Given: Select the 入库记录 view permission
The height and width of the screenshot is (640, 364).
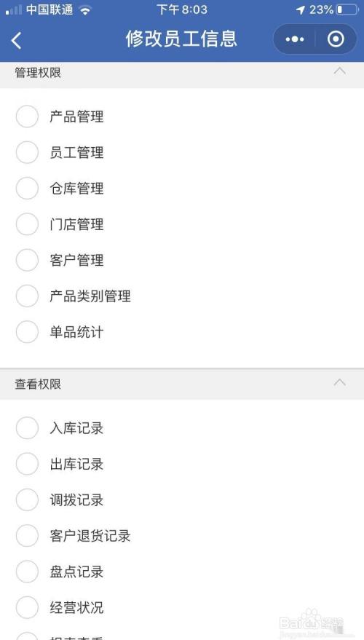Looking at the screenshot, I should [27, 427].
